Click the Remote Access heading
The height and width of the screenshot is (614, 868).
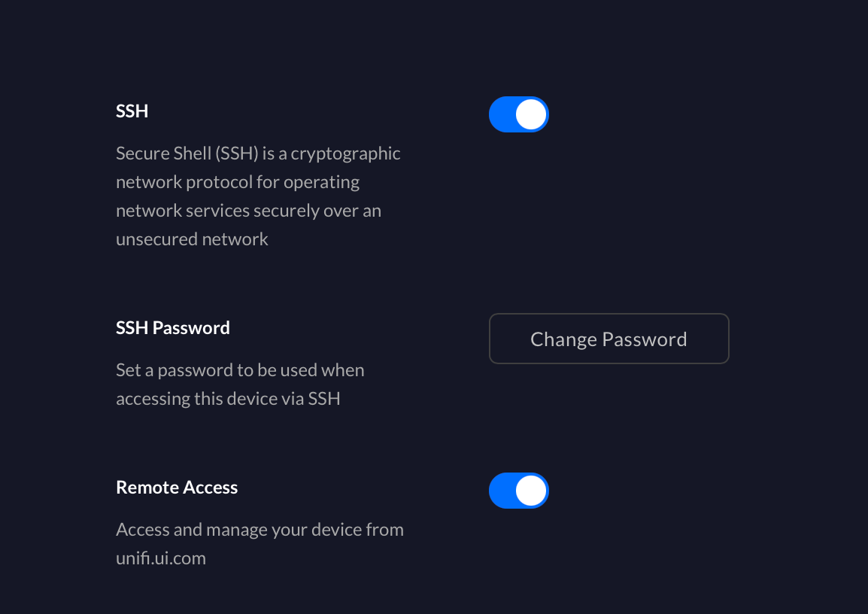click(177, 488)
